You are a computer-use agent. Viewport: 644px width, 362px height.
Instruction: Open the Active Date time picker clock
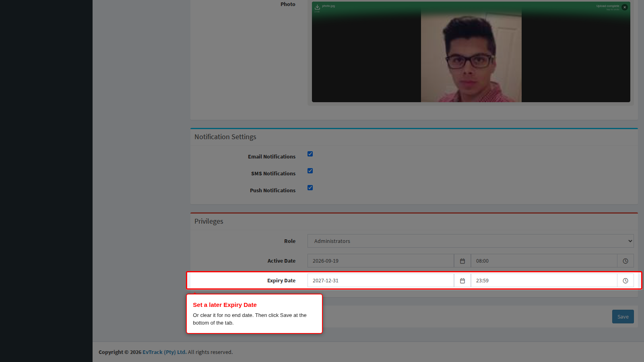(625, 261)
